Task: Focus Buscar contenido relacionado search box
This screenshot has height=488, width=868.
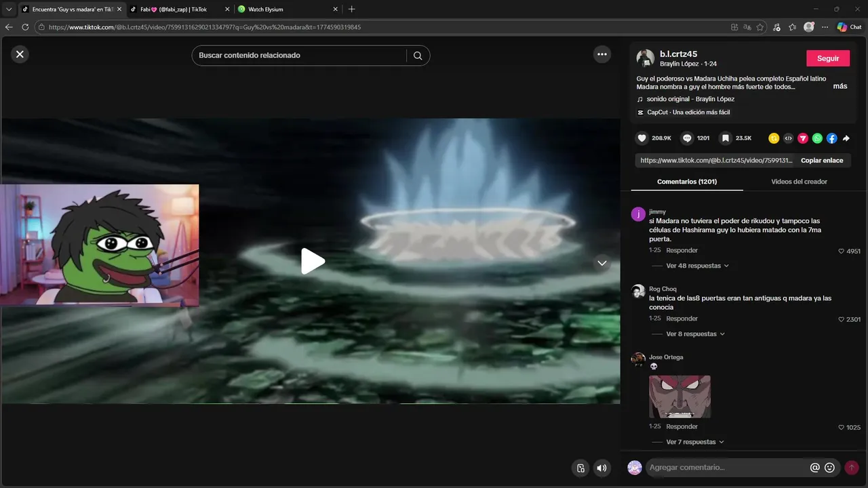Action: 301,56
